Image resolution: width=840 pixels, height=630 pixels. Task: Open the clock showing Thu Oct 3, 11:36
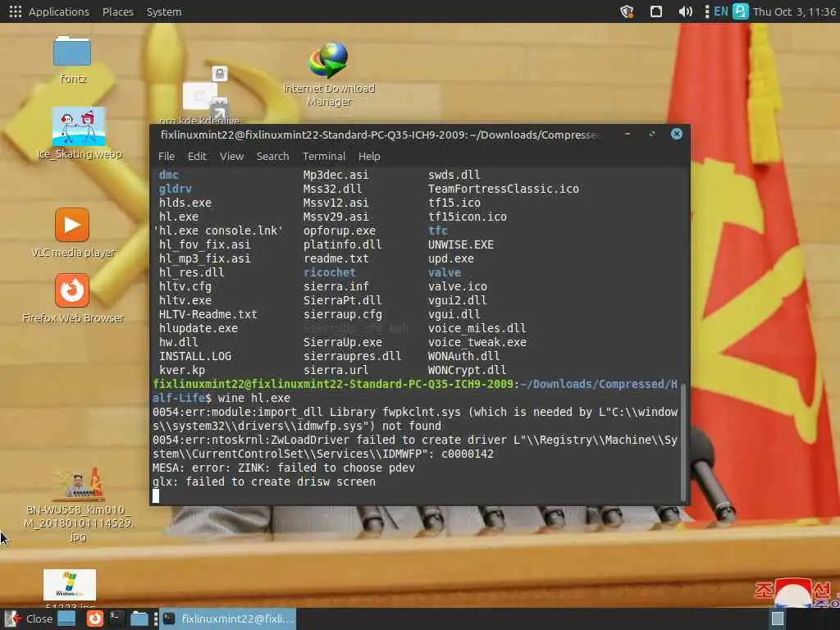click(x=794, y=11)
